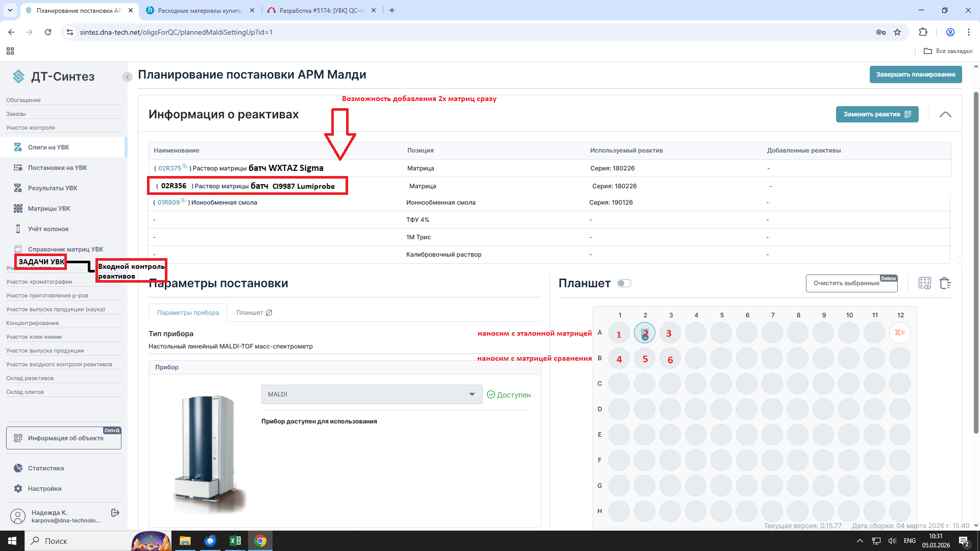Click the plate grid layout icon
This screenshot has width=980, height=551.
(x=924, y=283)
